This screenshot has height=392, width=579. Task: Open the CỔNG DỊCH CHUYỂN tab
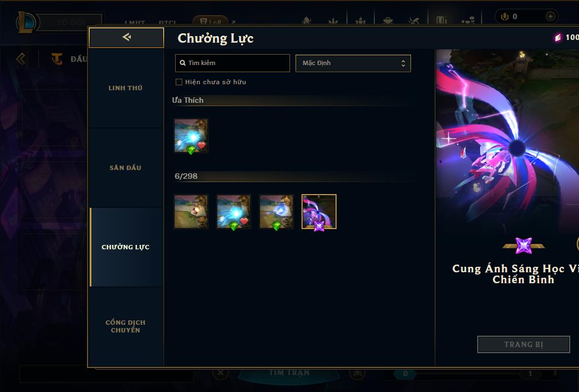pos(125,326)
